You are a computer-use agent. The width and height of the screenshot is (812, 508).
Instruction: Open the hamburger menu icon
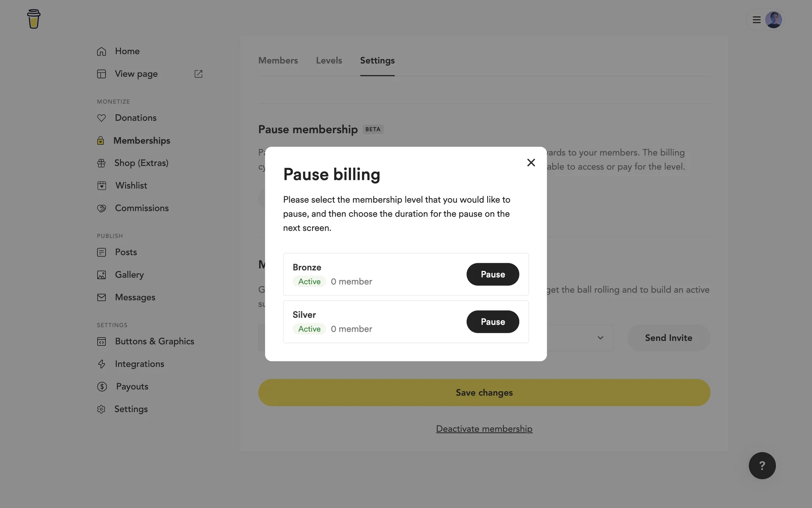coord(757,20)
